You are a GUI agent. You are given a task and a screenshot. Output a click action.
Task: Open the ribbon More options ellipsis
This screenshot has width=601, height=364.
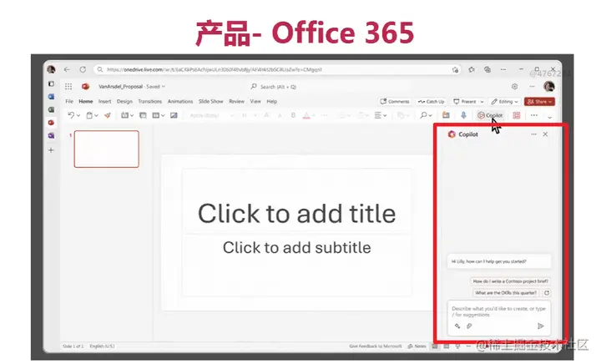534,115
